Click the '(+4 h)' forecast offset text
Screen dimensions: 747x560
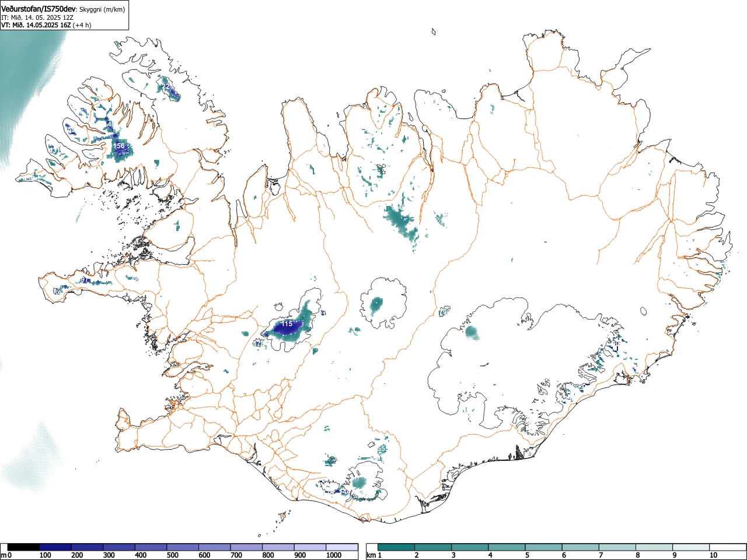82,25
